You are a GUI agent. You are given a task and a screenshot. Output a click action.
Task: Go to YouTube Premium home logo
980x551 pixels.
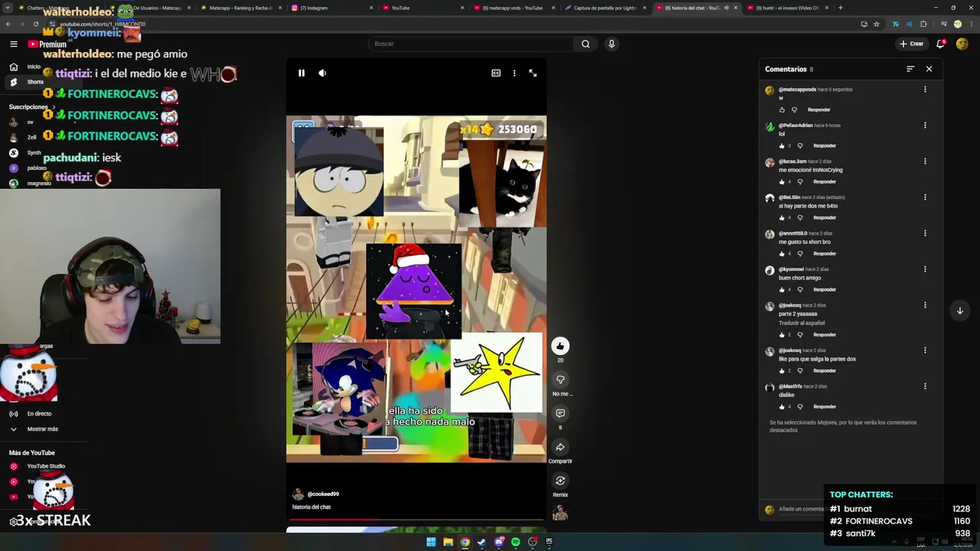(x=47, y=44)
